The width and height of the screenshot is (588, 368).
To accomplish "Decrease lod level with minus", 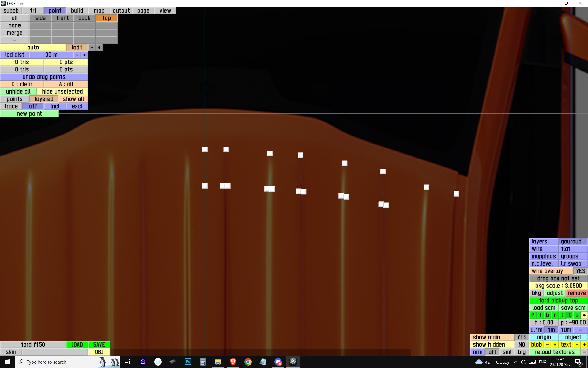I will click(92, 48).
